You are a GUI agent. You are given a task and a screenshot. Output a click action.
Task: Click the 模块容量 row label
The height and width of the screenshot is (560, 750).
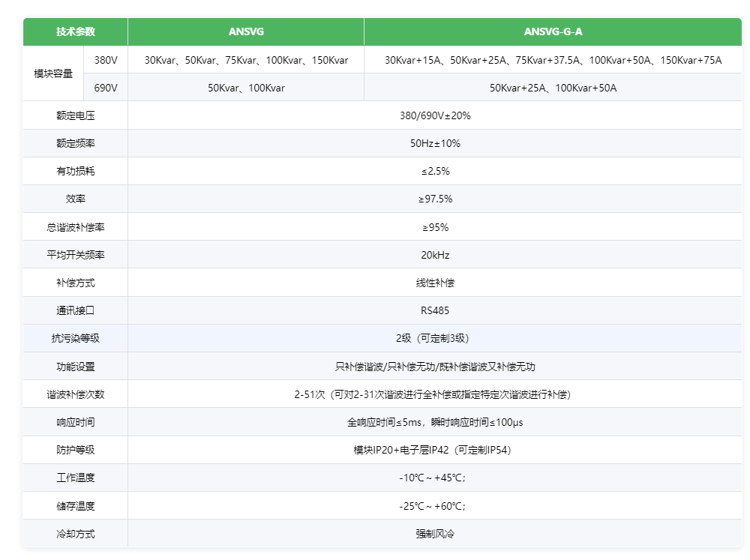click(x=53, y=73)
